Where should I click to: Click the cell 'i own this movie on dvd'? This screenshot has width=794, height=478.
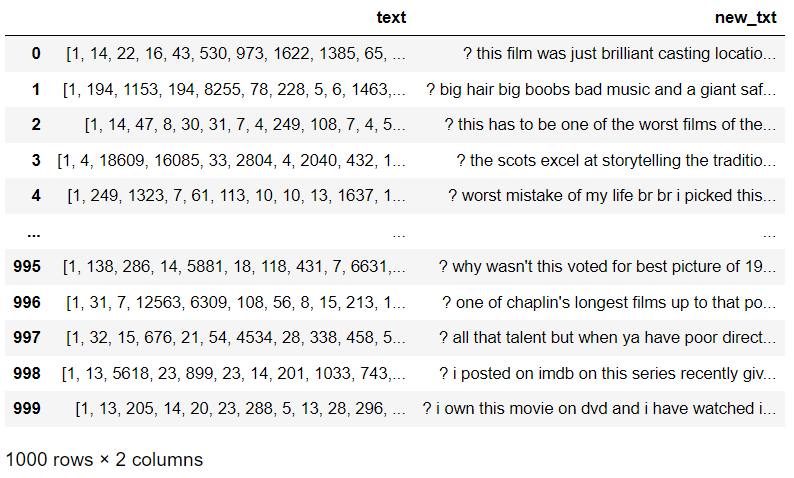point(599,408)
